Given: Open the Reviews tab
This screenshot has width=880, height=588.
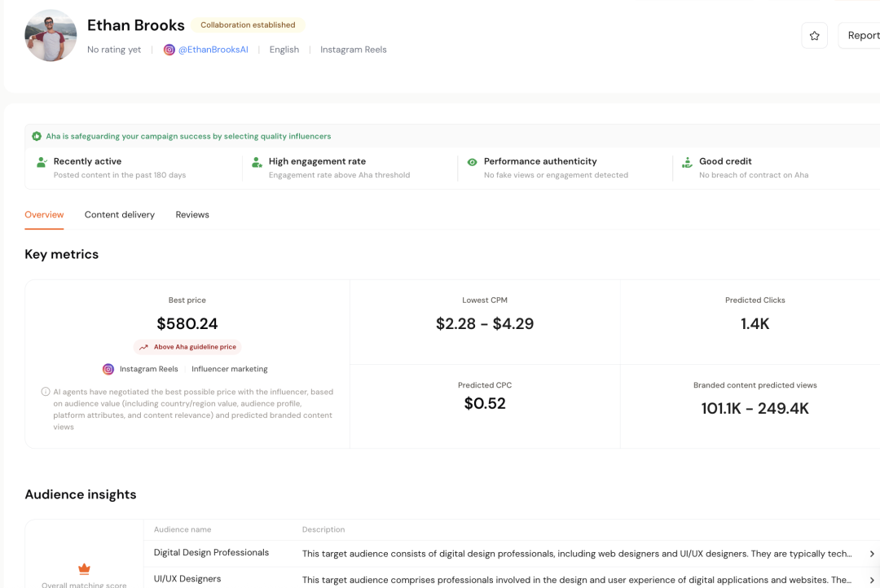Looking at the screenshot, I should coord(192,215).
